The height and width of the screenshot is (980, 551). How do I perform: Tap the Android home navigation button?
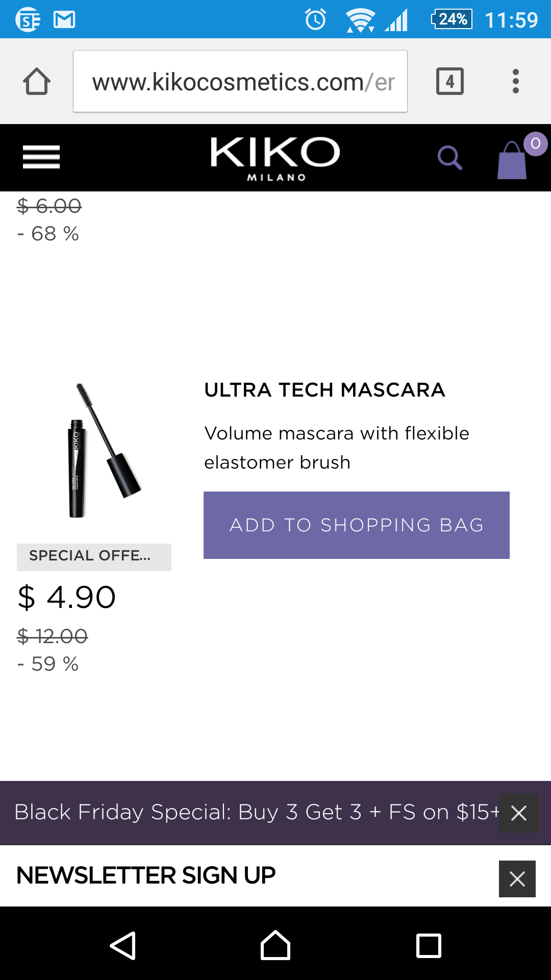(275, 946)
